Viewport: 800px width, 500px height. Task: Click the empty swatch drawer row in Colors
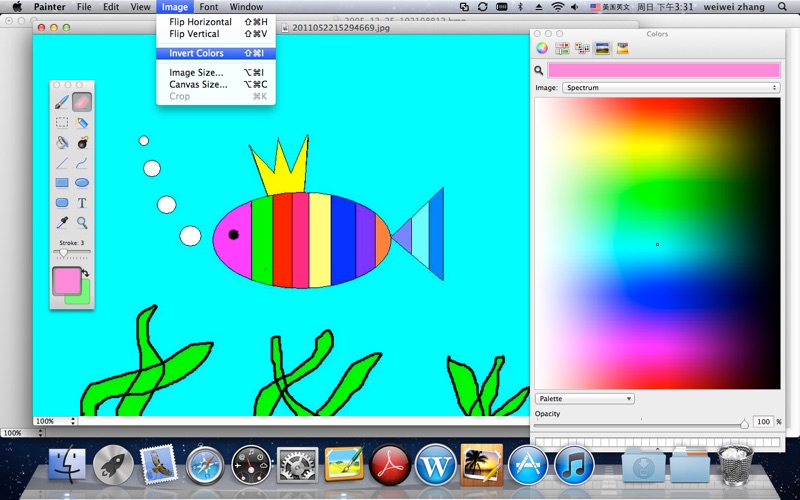pos(658,442)
